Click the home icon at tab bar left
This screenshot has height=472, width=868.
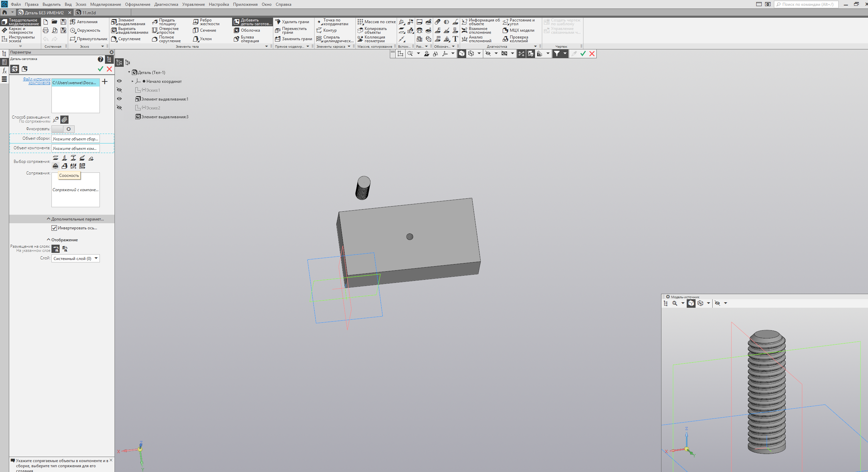(x=5, y=13)
